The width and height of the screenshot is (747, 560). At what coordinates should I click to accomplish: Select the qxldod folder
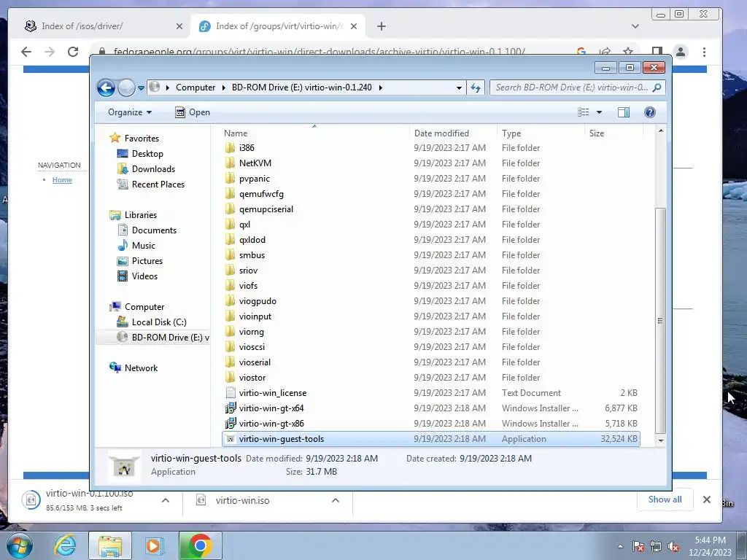pyautogui.click(x=252, y=239)
